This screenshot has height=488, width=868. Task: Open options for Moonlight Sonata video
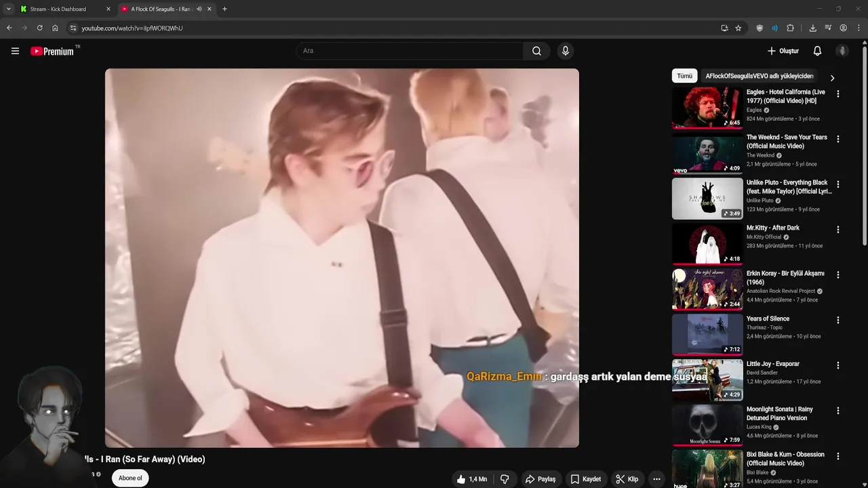click(x=838, y=411)
